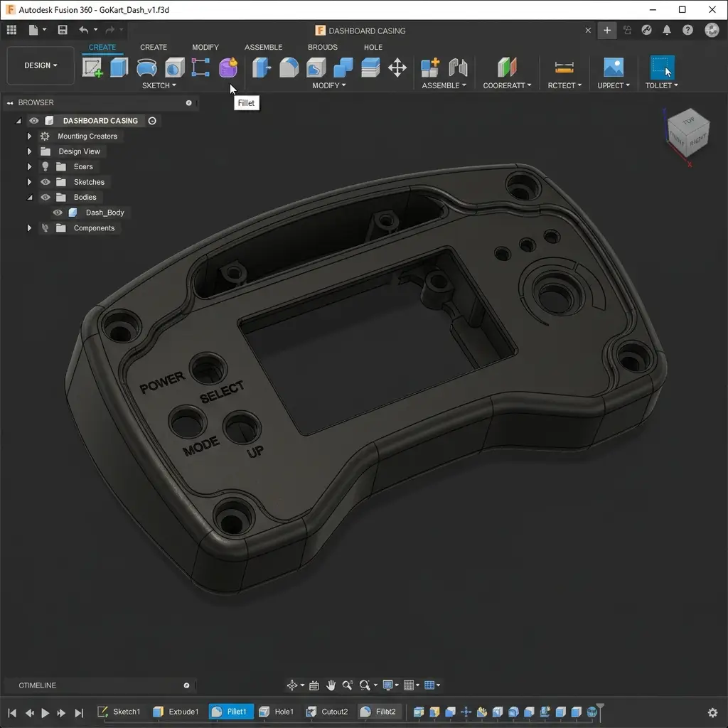Click the notifications bell icon

tap(667, 30)
